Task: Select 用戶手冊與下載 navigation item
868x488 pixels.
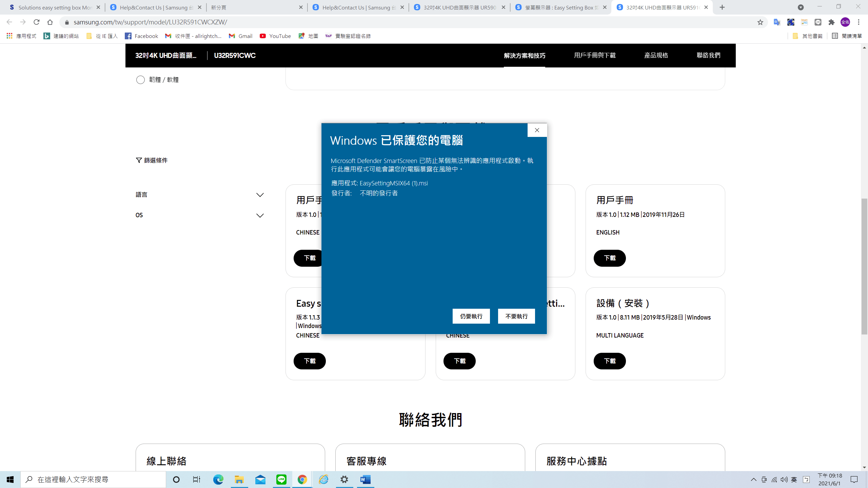Action: coord(595,55)
